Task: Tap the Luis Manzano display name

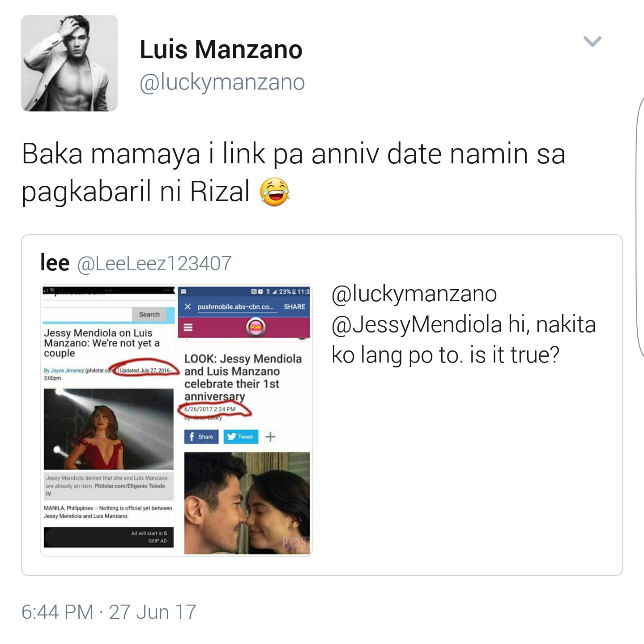Action: pyautogui.click(x=221, y=49)
